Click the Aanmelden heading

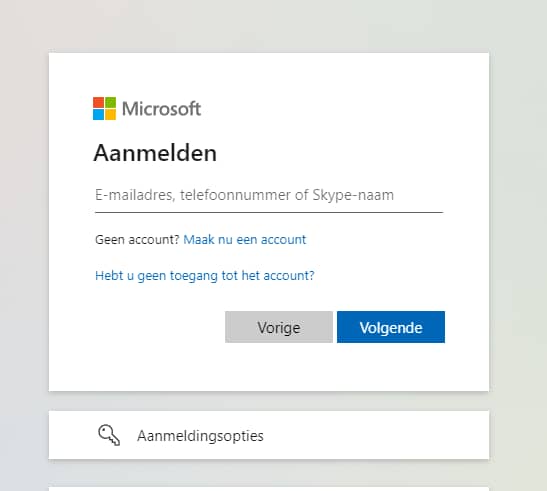[x=155, y=153]
